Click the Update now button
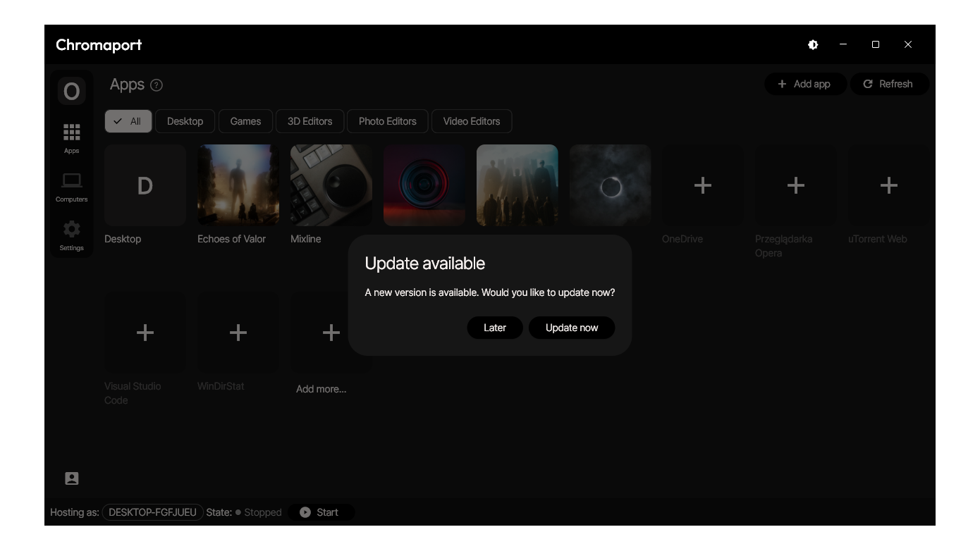 pos(571,328)
